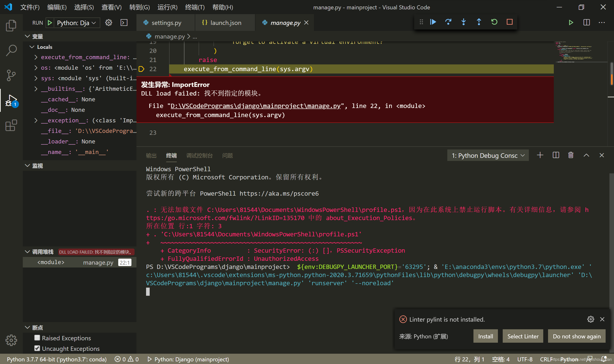Toggle breakpoint glyph at line 22

(x=142, y=69)
